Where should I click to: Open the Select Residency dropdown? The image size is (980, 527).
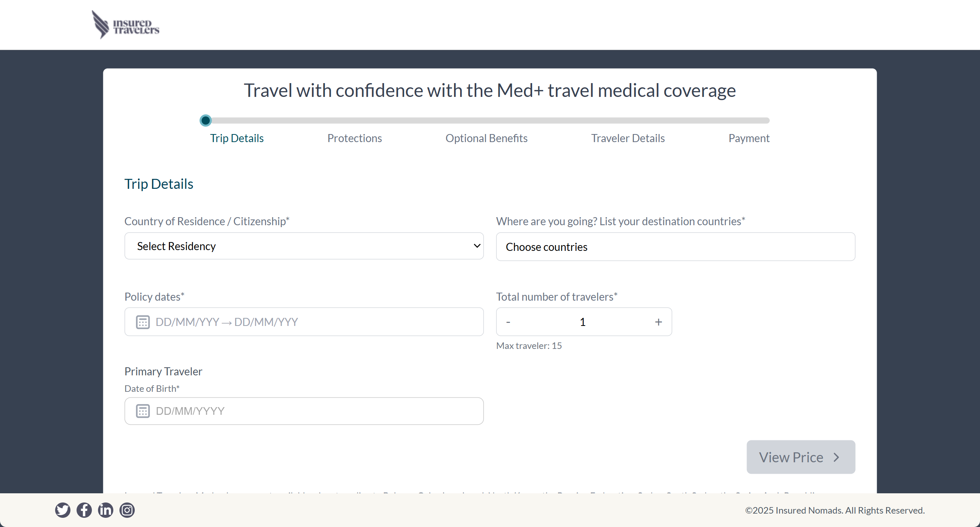click(304, 246)
